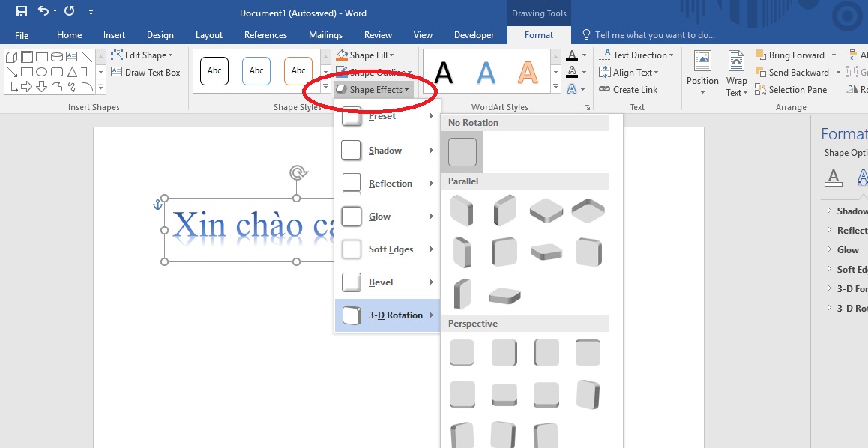Screen dimensions: 868x448
Task: Click the Text Effects glowing A icon
Action: click(x=573, y=90)
